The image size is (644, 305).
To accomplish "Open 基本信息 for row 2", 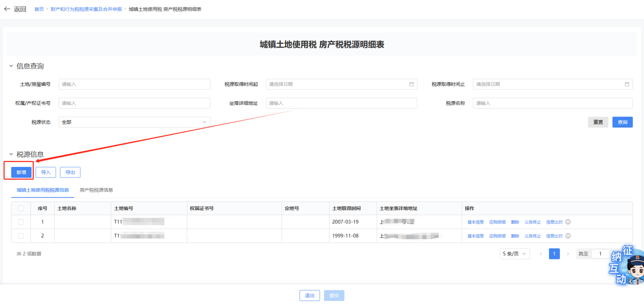I will point(475,236).
